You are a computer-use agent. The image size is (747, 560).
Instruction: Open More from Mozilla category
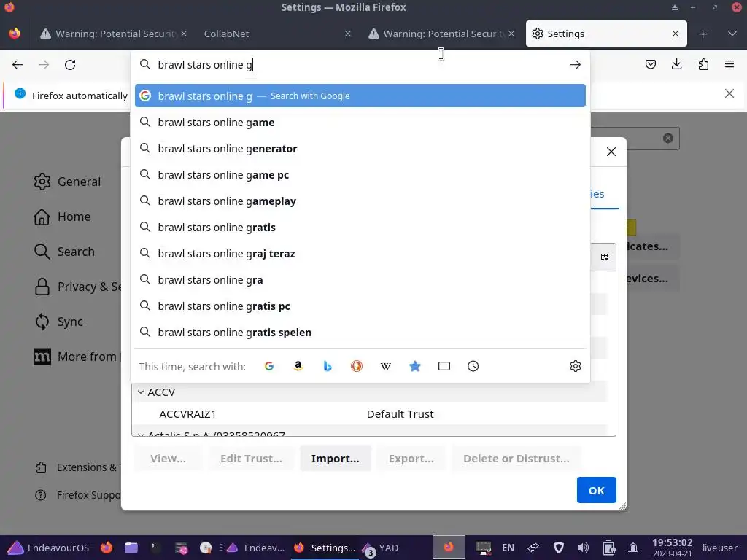(x=77, y=357)
